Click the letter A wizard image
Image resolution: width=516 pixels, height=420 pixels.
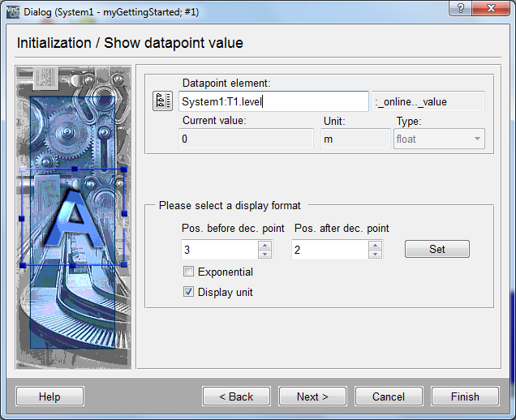coord(73,219)
